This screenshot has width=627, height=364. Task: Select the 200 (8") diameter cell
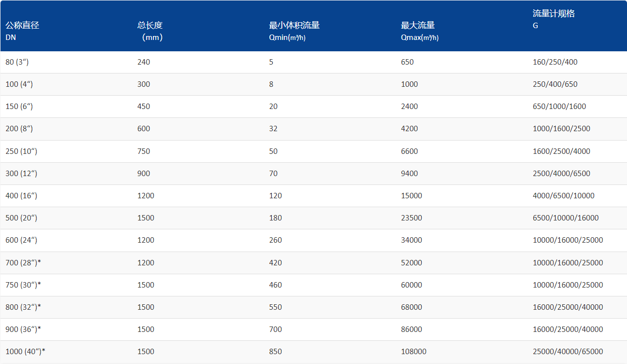point(19,129)
